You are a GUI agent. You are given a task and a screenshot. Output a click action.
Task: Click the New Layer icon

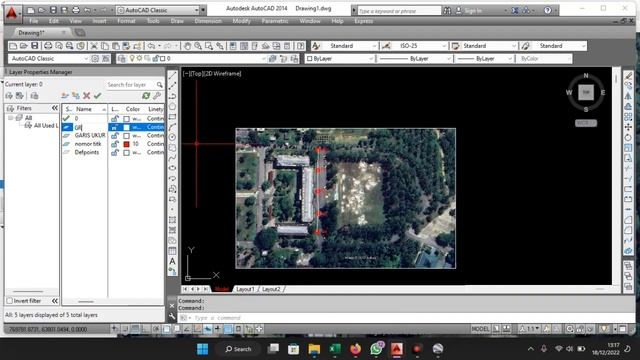pos(65,96)
